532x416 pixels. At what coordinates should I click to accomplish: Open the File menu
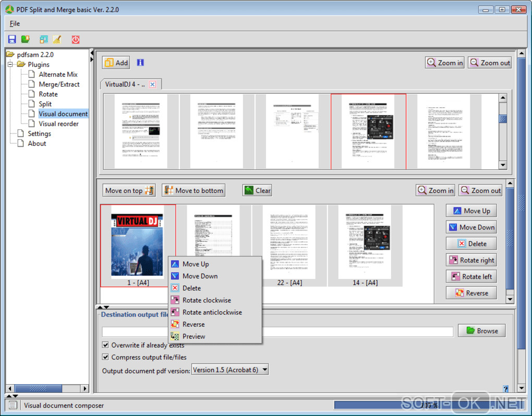coord(15,23)
